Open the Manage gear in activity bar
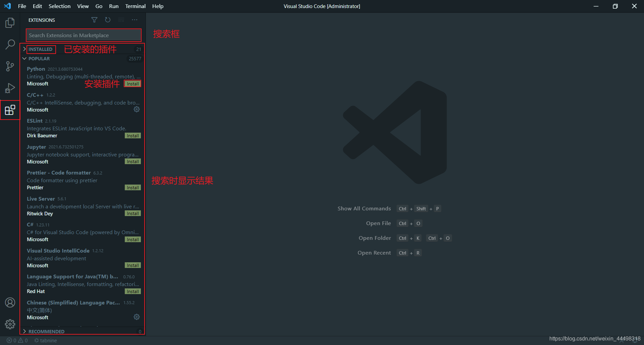This screenshot has width=644, height=345. (10, 324)
